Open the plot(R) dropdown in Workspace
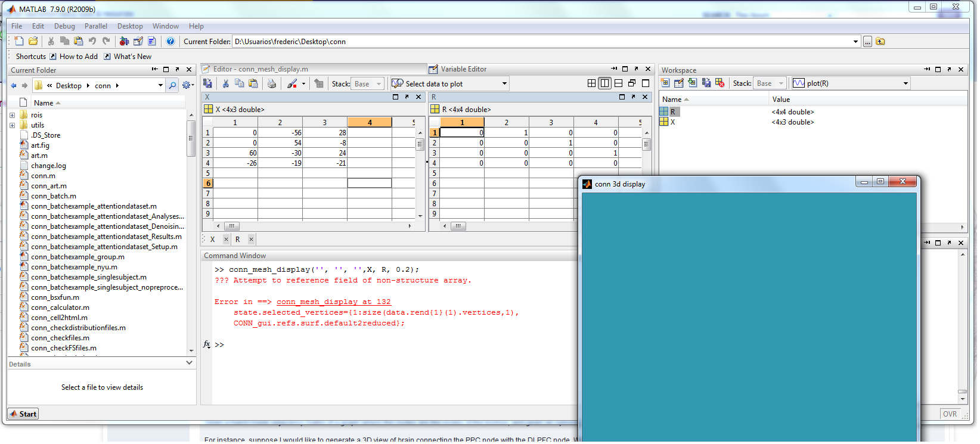The width and height of the screenshot is (980, 444). (905, 83)
